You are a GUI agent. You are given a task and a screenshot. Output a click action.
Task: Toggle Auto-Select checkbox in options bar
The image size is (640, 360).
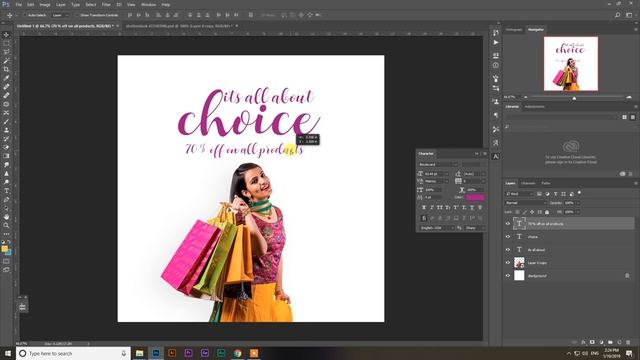(25, 15)
